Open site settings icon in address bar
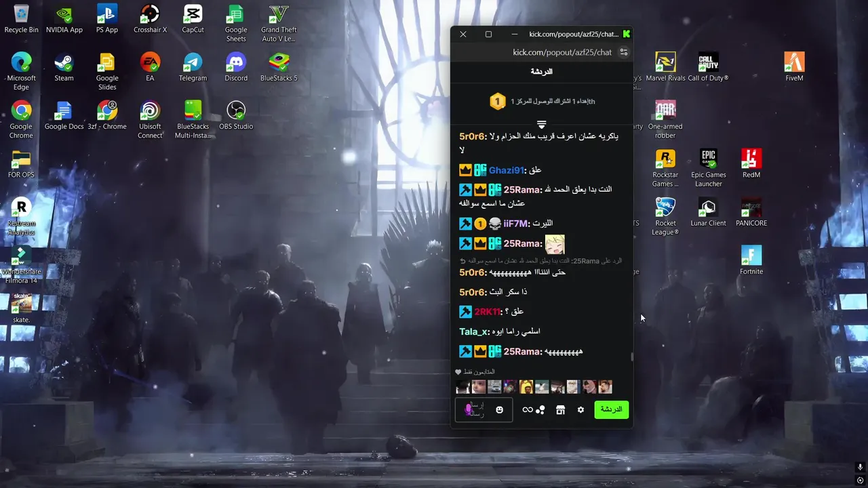Image resolution: width=868 pixels, height=488 pixels. (624, 52)
